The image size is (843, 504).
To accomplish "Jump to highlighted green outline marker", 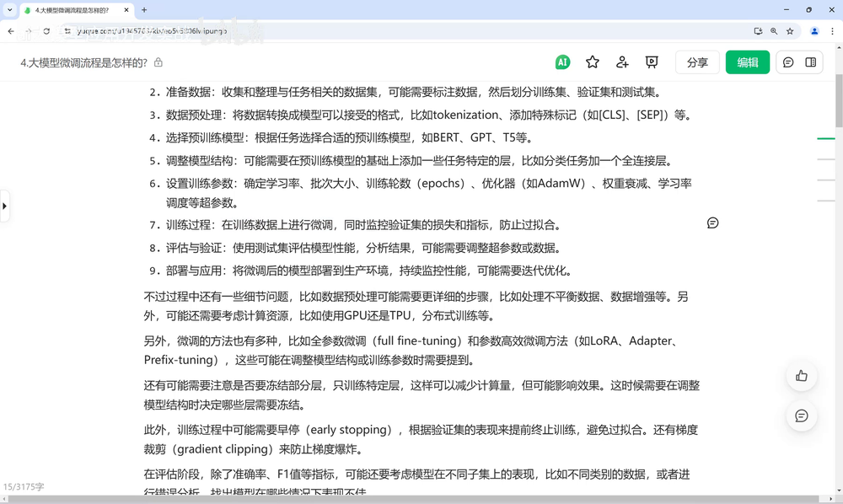I will point(826,138).
